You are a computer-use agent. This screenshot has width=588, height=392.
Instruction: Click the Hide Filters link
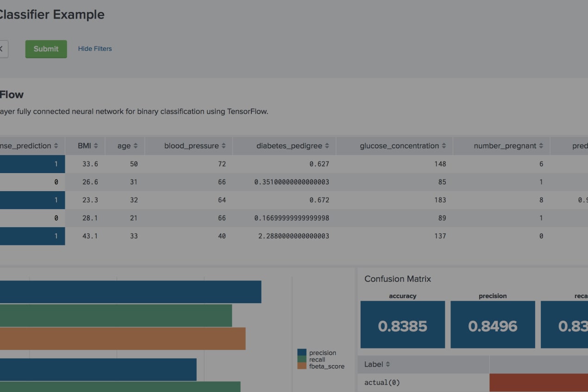[x=94, y=49]
